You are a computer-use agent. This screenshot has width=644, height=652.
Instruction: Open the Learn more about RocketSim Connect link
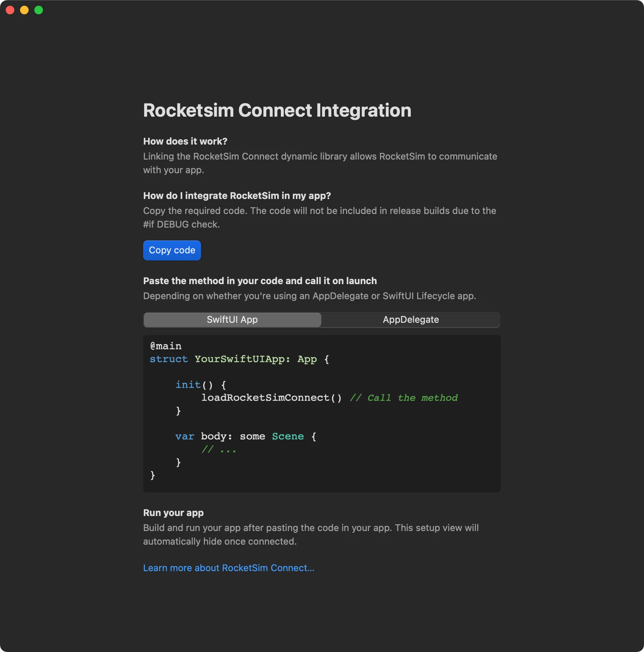click(229, 568)
